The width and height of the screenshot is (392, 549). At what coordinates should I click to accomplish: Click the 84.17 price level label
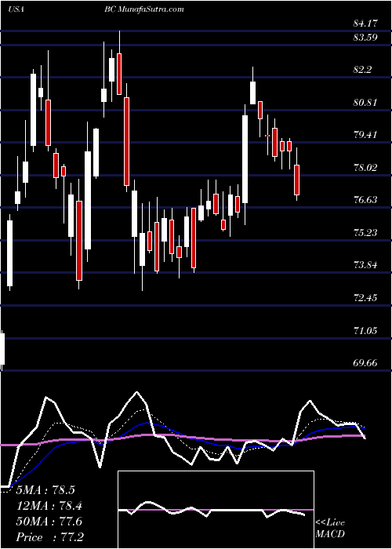pyautogui.click(x=365, y=24)
